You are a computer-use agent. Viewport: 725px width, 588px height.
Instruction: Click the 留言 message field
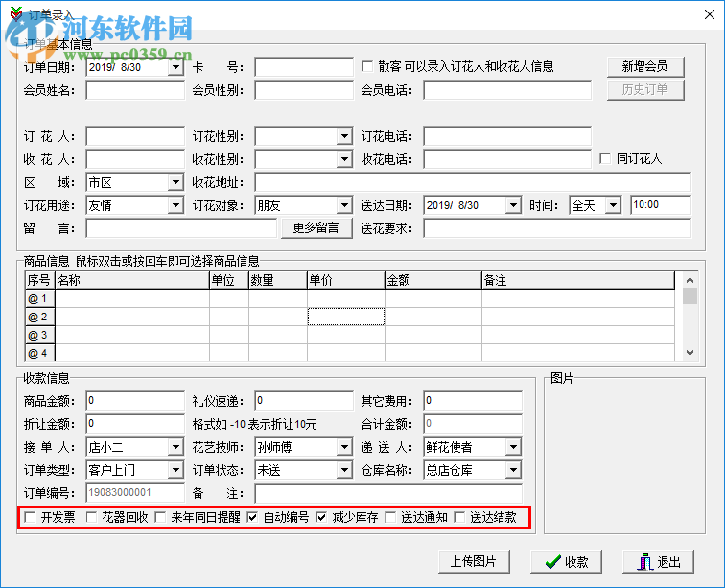click(x=181, y=228)
